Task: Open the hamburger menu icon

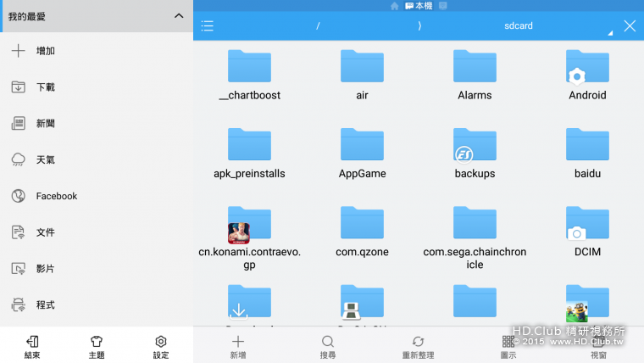Action: click(208, 26)
